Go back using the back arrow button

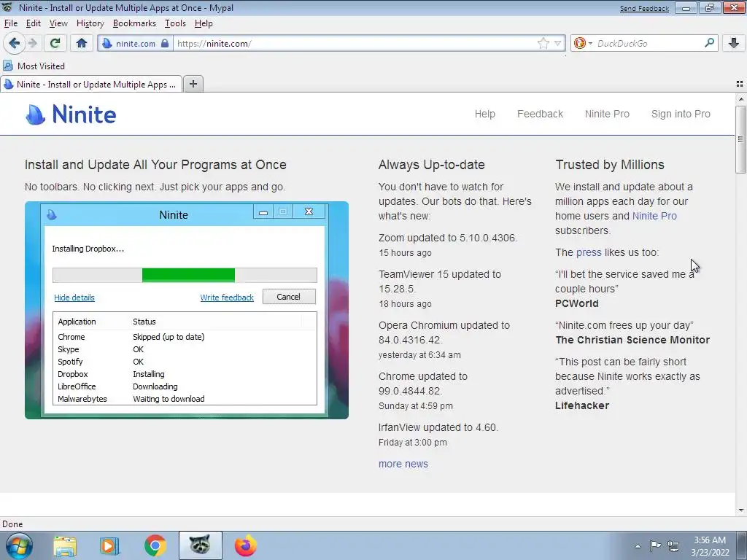point(15,43)
